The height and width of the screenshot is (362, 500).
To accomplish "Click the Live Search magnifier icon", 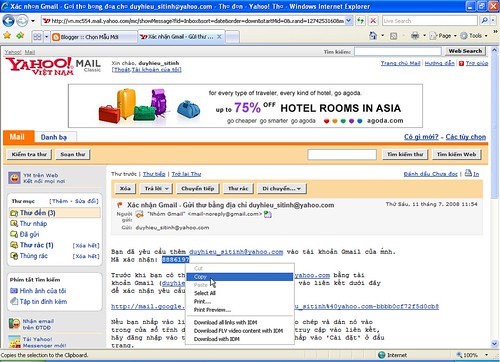I will (x=484, y=21).
